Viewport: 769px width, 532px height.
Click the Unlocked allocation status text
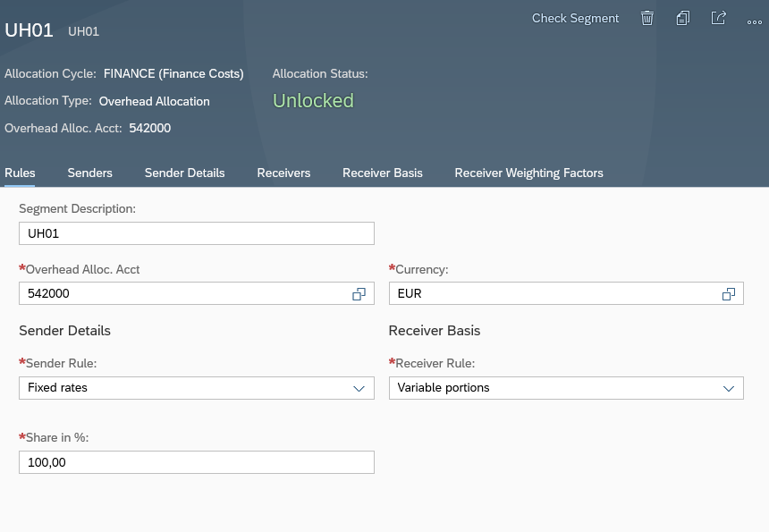(x=313, y=101)
